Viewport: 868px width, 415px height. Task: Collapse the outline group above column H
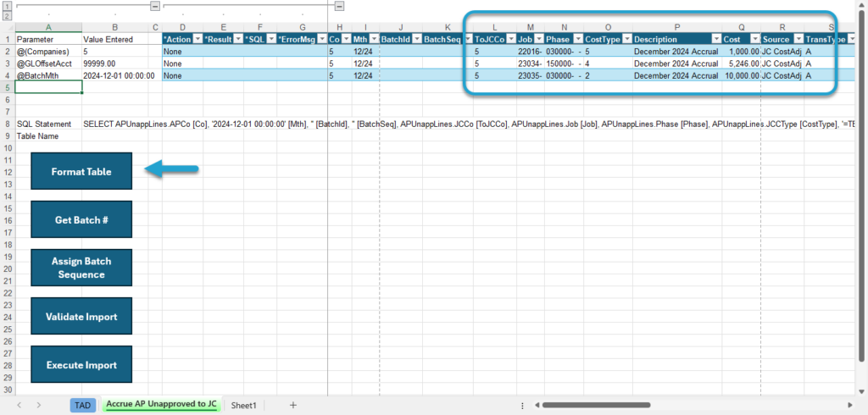339,6
